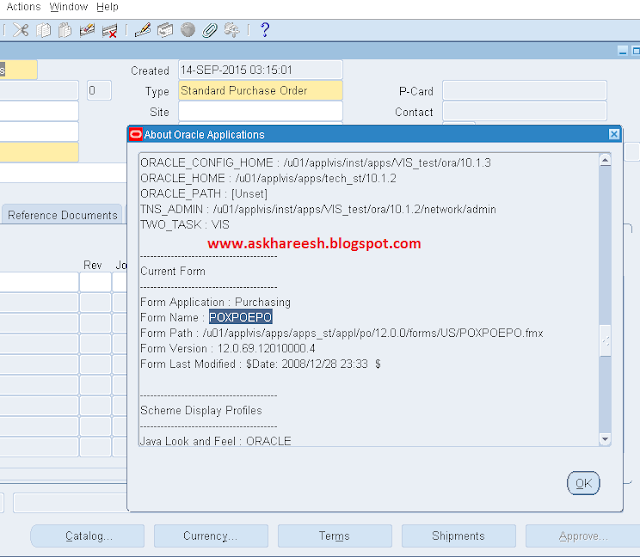The width and height of the screenshot is (640, 557).
Task: Click the TNS_ADMIN path line
Action: (x=318, y=209)
